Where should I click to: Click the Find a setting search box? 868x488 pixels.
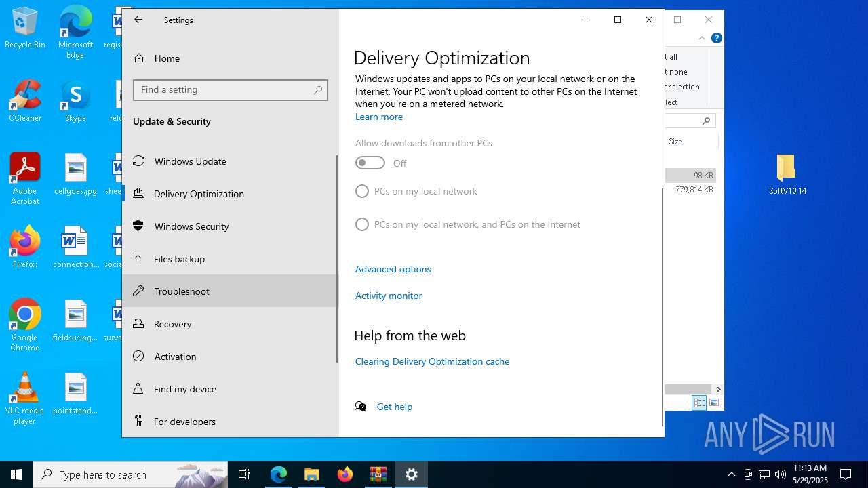[x=231, y=89]
